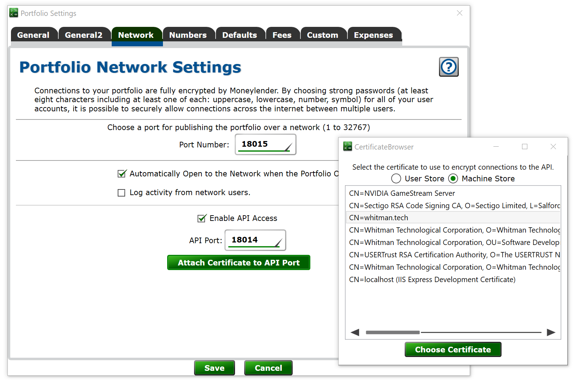This screenshot has height=392, width=580.
Task: Open the Numbers tab
Action: (188, 35)
